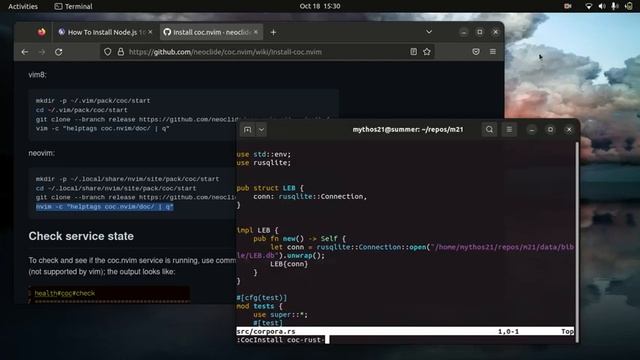Close the Install coc.nvim tab
This screenshot has height=360, width=640.
(x=256, y=32)
